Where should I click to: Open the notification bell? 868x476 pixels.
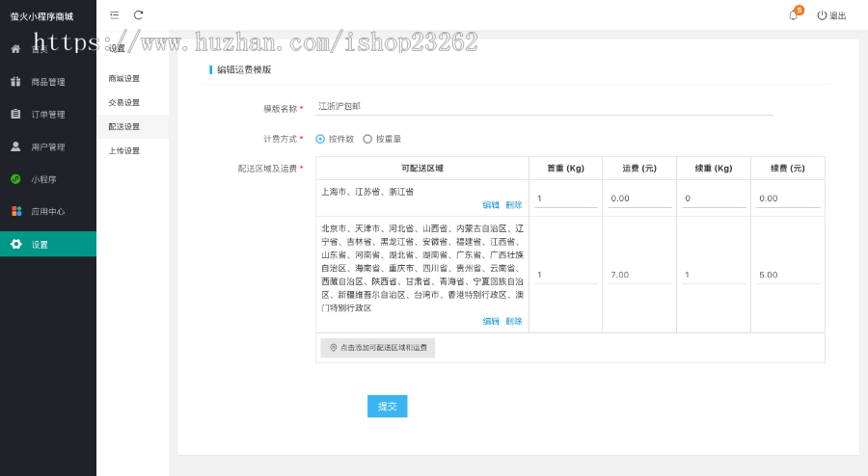point(794,15)
